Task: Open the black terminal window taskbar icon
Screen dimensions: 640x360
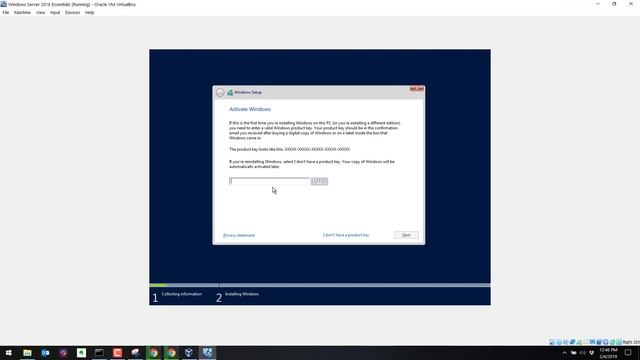Action: (99, 353)
